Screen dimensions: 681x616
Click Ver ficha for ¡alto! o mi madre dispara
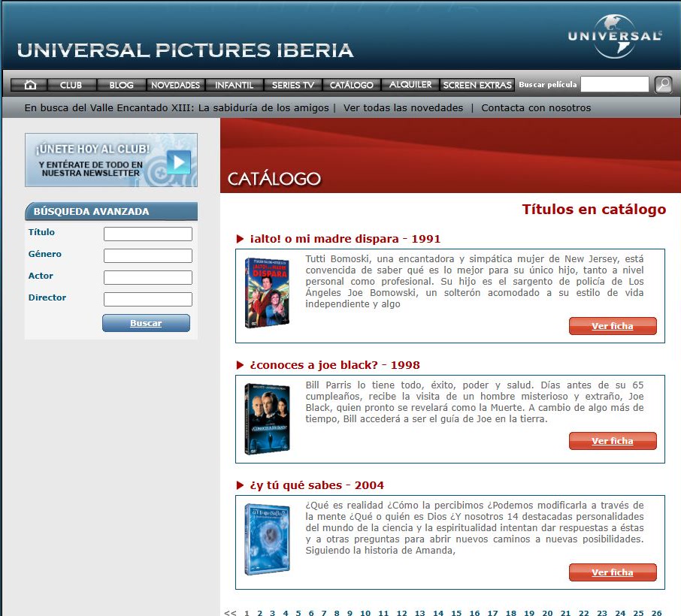[x=613, y=326]
